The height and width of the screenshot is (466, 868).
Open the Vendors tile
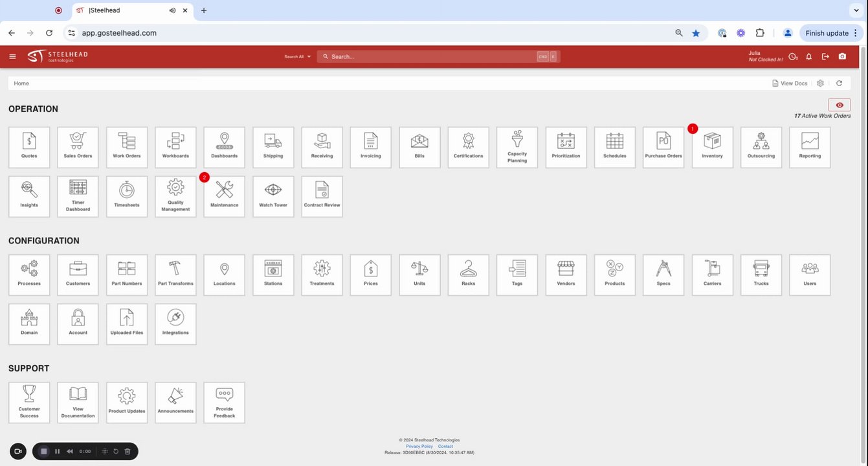point(566,275)
